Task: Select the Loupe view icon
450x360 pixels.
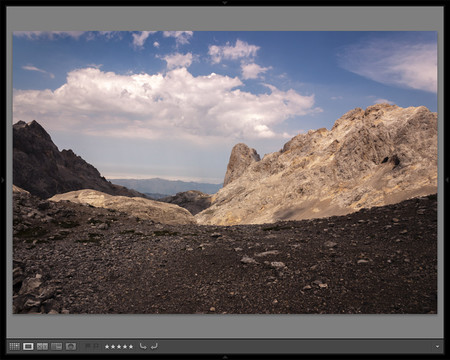Action: (28, 346)
